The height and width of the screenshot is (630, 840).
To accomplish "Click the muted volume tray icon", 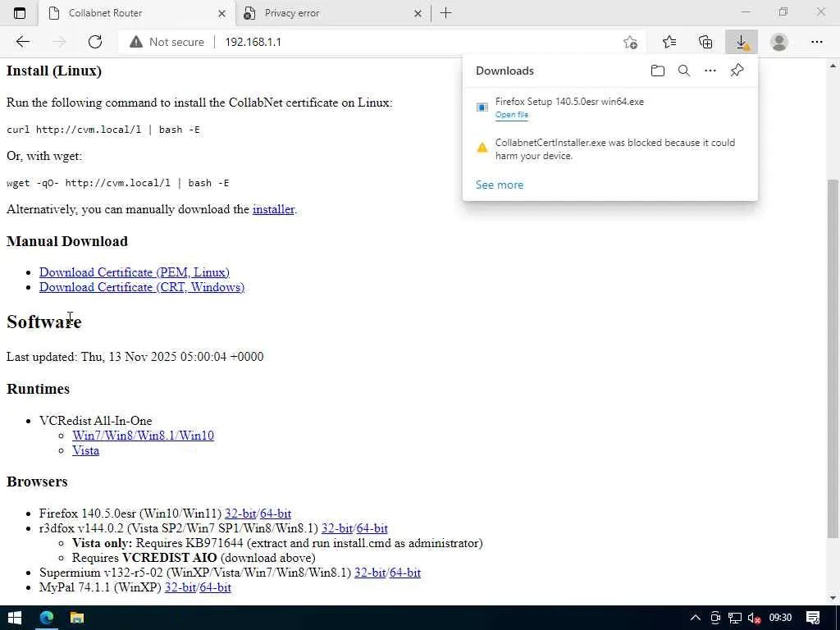I will (755, 618).
